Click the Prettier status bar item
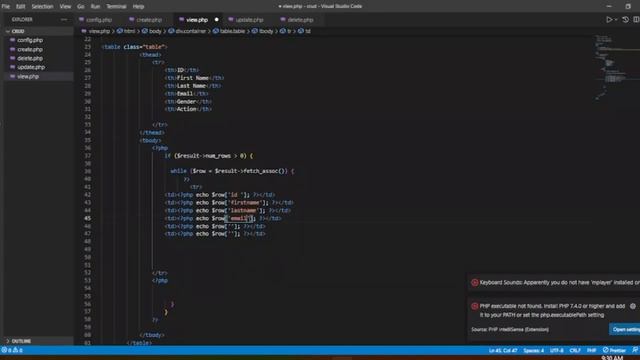The image size is (640, 360). (x=614, y=350)
